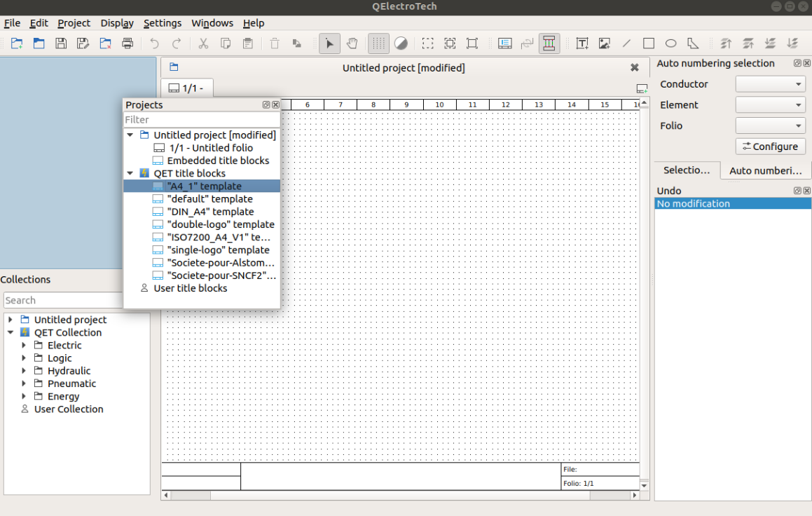
Task: Expand Untitled project in Collections
Action: [11, 320]
